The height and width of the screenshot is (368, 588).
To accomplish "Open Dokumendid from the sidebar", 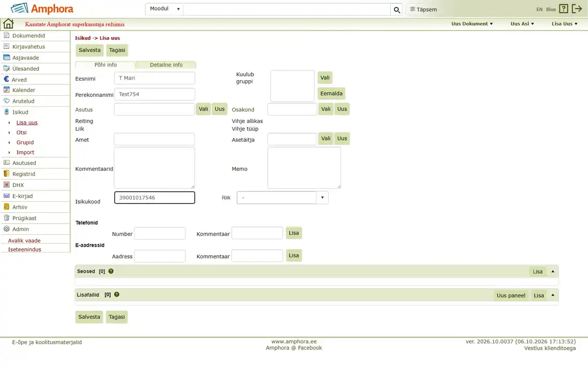I will (28, 36).
